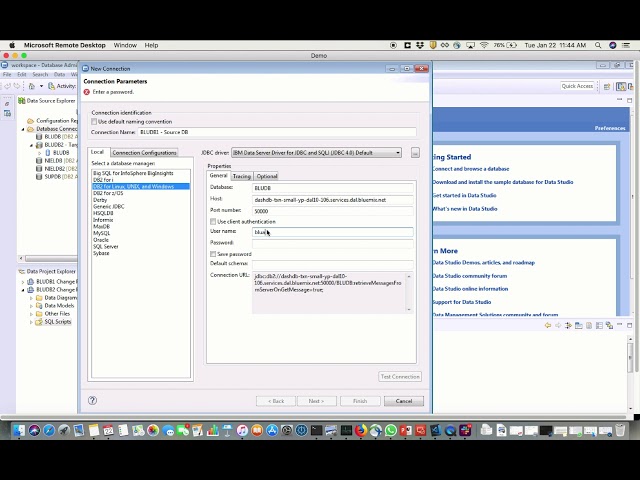Check the Save password option
This screenshot has width=640, height=480.
point(213,254)
